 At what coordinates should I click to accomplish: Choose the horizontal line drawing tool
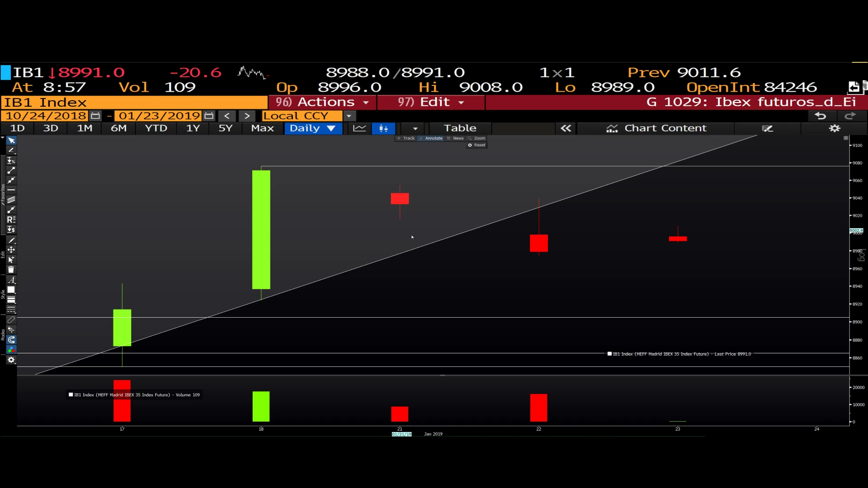coord(11,190)
